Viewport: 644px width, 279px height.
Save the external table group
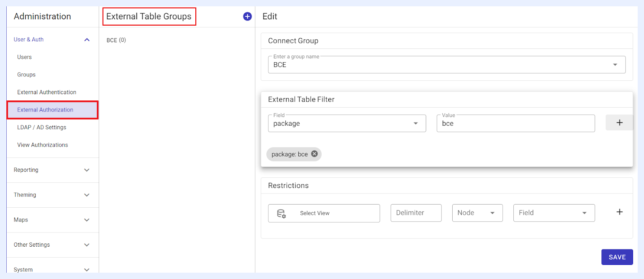click(617, 257)
